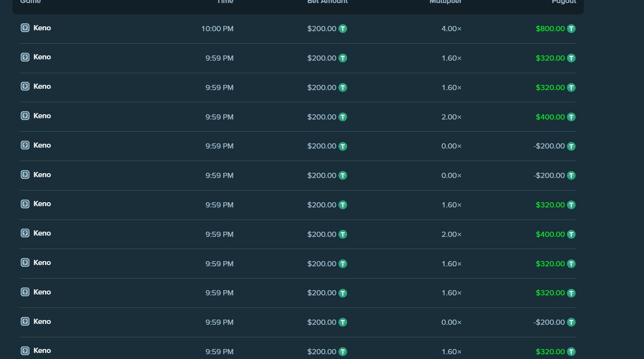Click the $800.00 payout amount

[550, 28]
